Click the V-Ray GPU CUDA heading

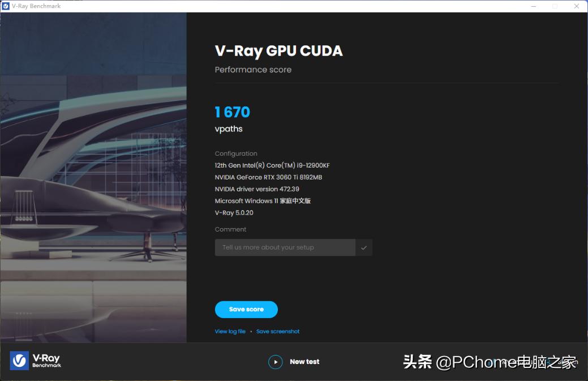click(278, 52)
